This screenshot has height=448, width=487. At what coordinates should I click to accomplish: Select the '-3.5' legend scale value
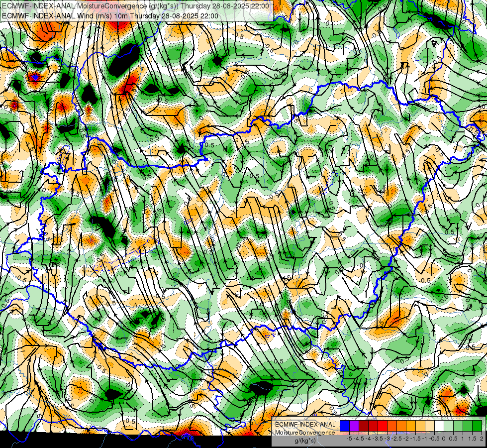point(378,439)
